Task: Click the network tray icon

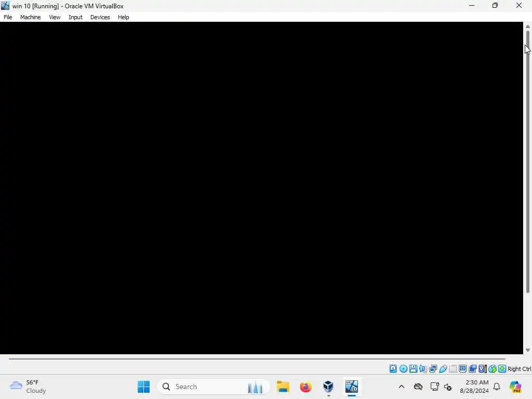Action: tap(434, 387)
